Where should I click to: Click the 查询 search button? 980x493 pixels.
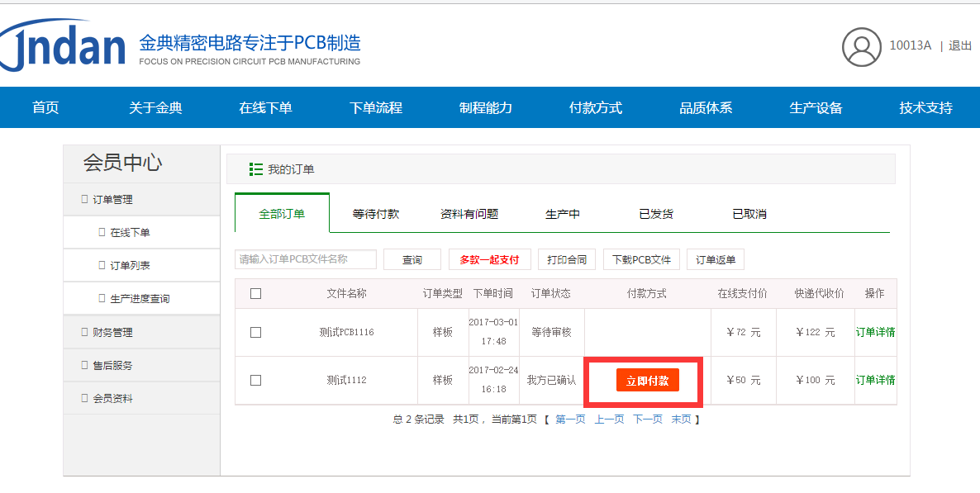412,259
